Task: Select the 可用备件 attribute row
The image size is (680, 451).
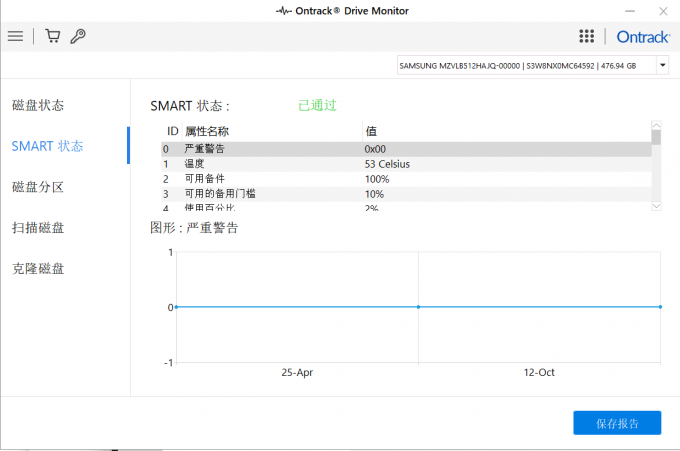Action: [406, 179]
